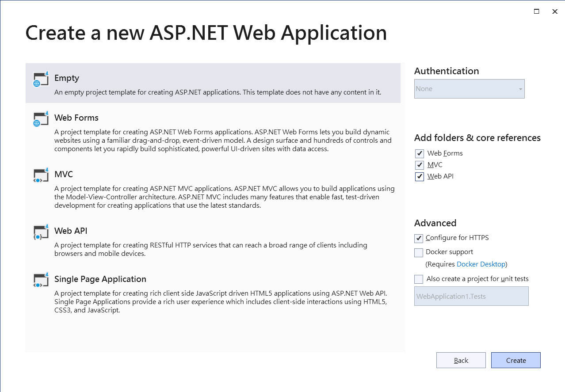The height and width of the screenshot is (392, 565).
Task: Click the Web Forms description paragraph
Action: pyautogui.click(x=223, y=140)
